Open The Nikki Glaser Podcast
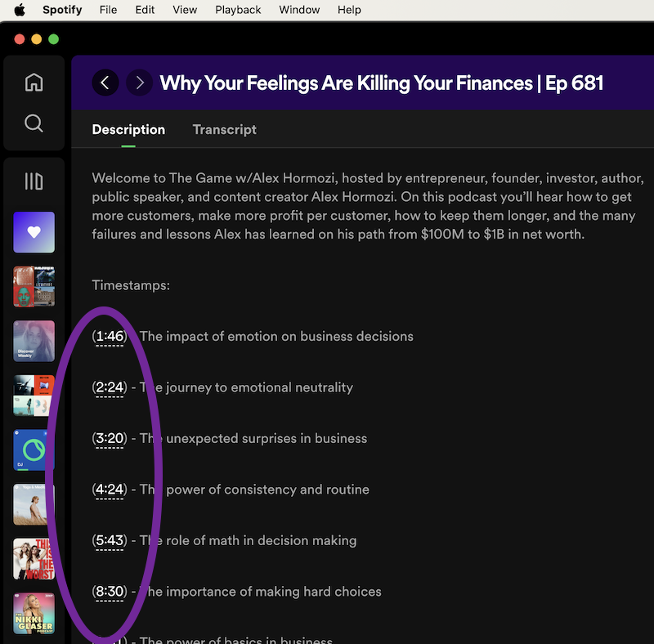Image resolution: width=654 pixels, height=644 pixels. tap(34, 614)
